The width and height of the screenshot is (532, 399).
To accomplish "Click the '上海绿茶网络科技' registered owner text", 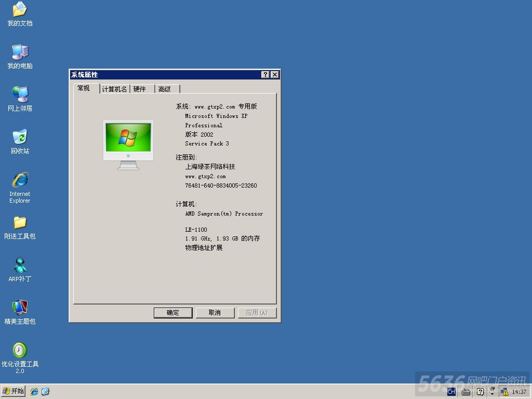I will point(210,167).
